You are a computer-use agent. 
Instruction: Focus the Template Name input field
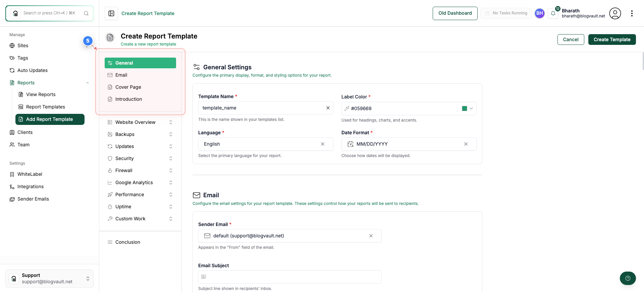(266, 108)
